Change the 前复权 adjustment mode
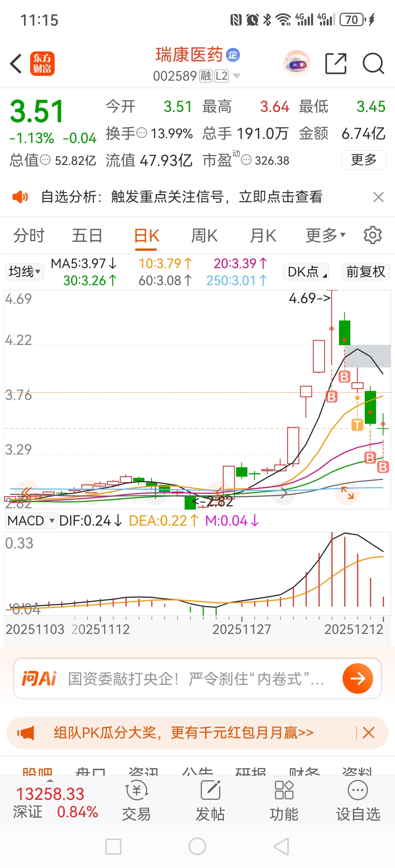Viewport: 395px width, 868px height. tap(366, 272)
